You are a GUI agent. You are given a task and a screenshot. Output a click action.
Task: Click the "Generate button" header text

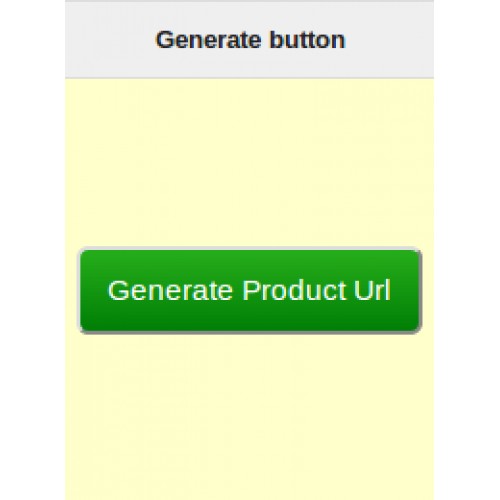point(250,40)
